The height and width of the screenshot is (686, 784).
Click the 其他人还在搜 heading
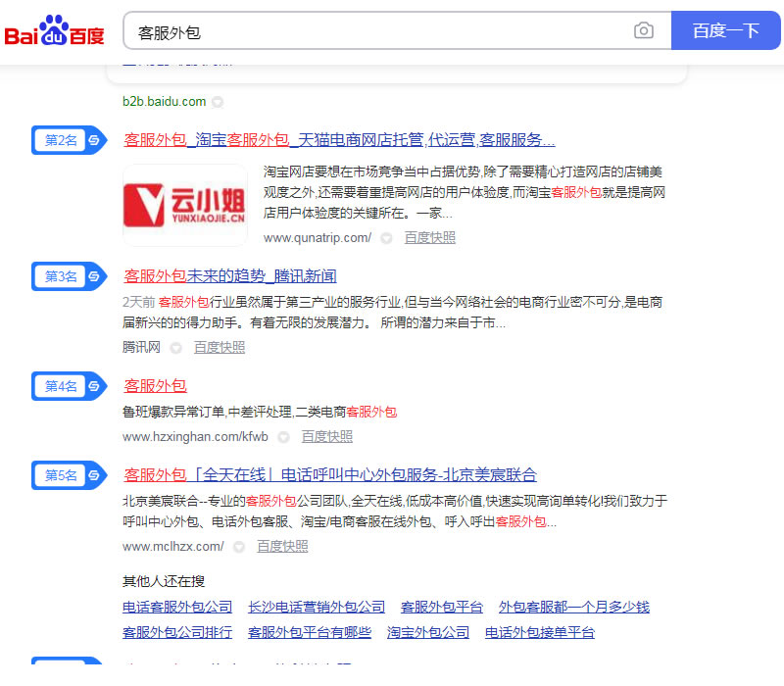tap(164, 581)
